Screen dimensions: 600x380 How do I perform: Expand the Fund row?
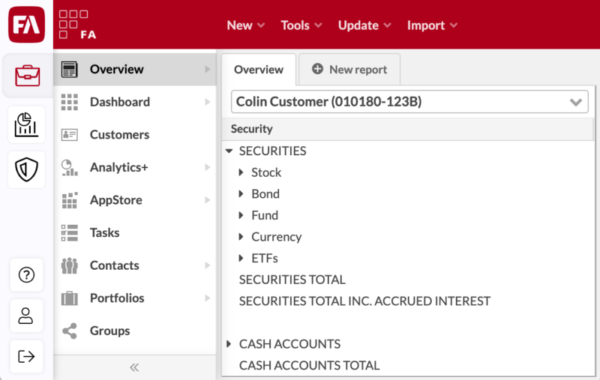point(241,215)
